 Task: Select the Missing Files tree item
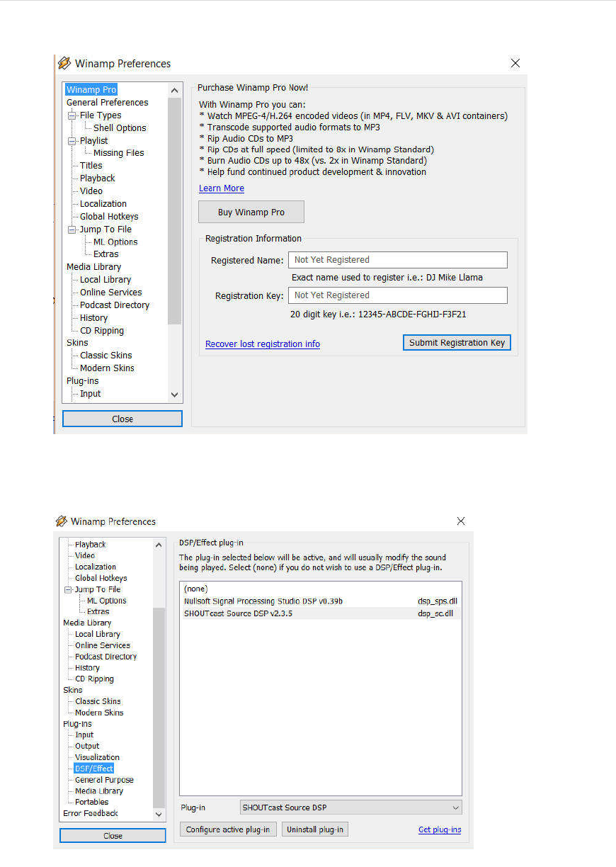pos(118,153)
